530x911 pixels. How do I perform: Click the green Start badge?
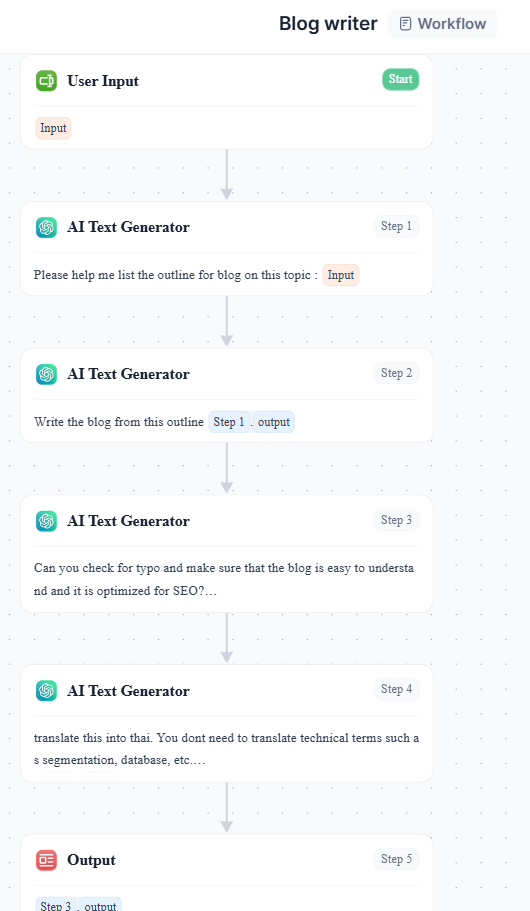(400, 80)
